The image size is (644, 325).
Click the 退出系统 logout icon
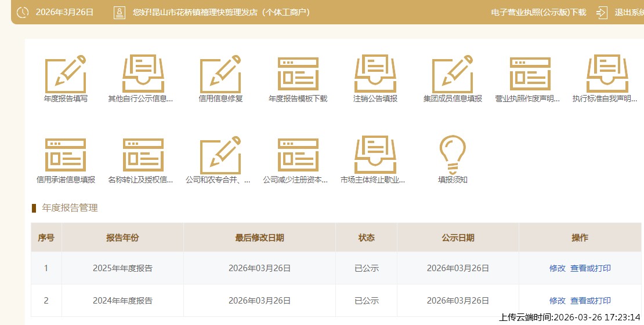coord(602,12)
